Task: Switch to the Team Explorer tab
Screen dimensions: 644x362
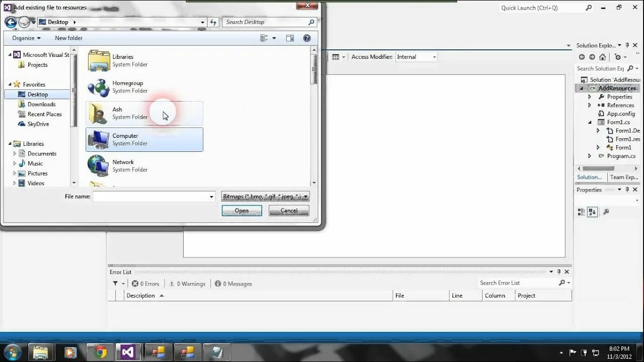Action: 624,177
